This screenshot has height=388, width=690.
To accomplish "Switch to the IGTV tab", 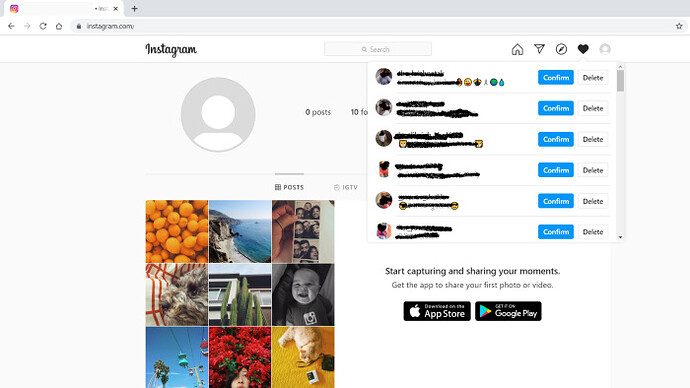I will [346, 187].
